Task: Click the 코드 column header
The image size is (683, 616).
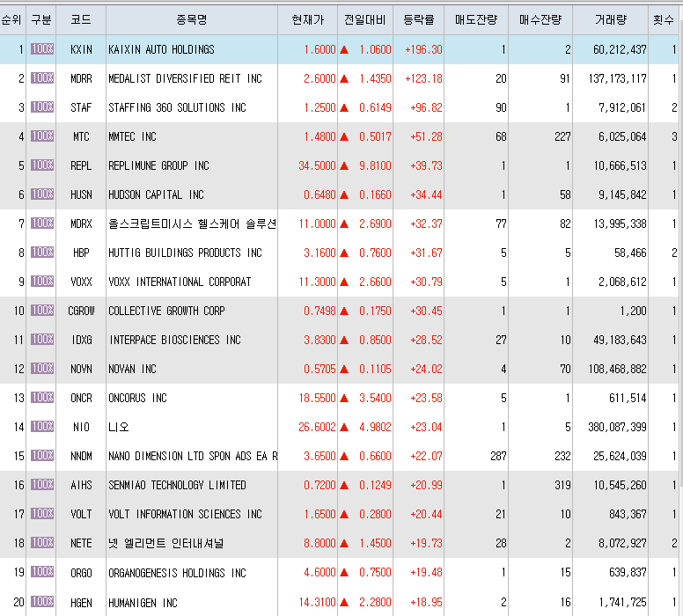Action: [x=81, y=20]
